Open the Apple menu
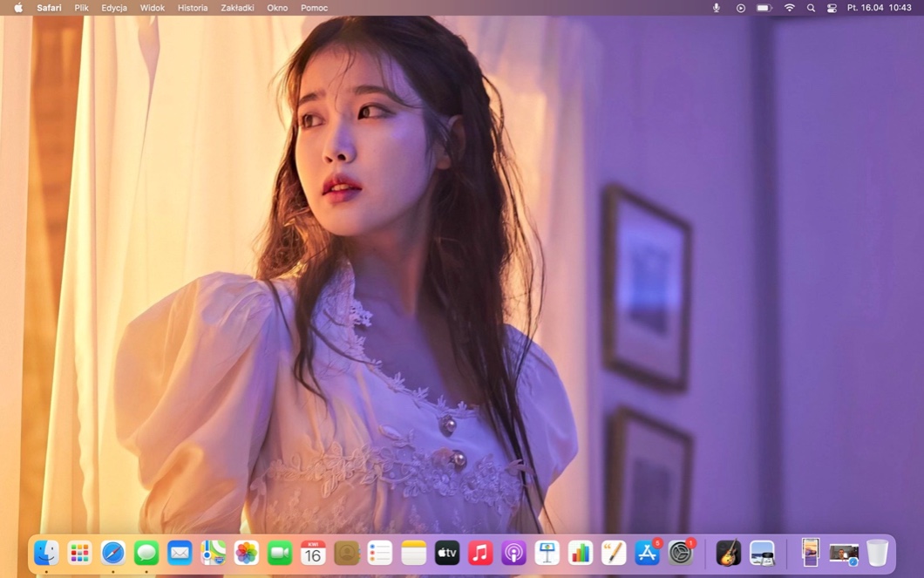This screenshot has height=578, width=924. [18, 8]
